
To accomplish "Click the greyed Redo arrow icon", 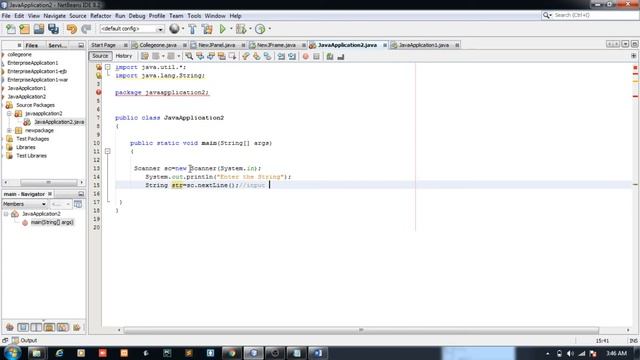I will click(86, 29).
